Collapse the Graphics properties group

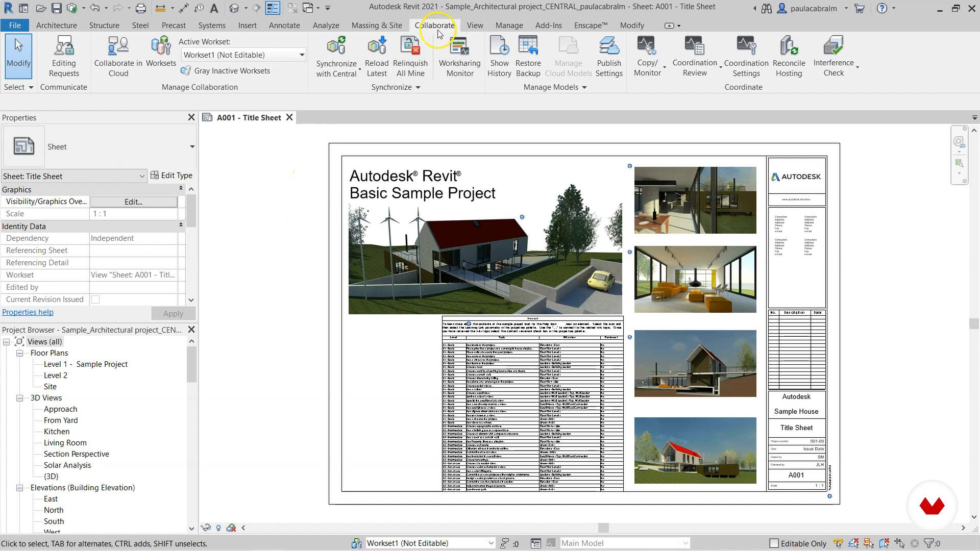[181, 189]
